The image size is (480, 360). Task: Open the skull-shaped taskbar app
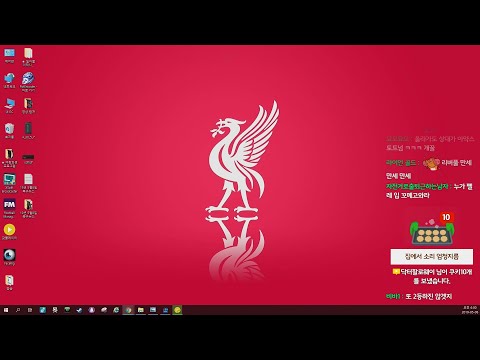tap(55, 310)
